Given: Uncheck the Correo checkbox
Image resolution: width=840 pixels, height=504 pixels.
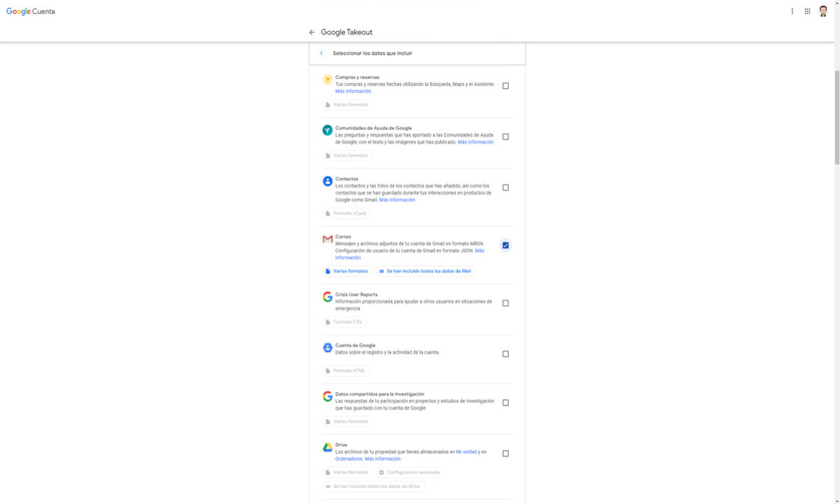Looking at the screenshot, I should [x=505, y=245].
